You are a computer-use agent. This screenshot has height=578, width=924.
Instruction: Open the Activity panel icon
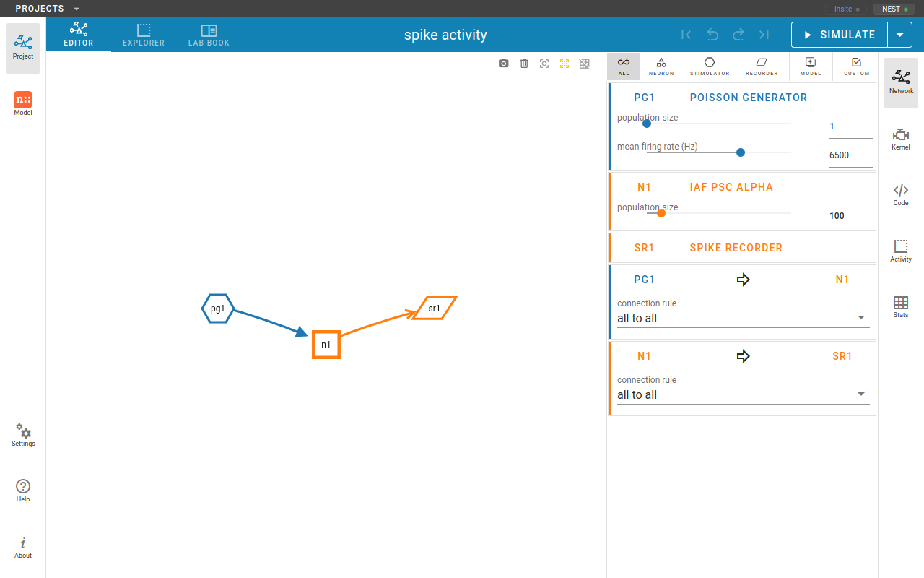900,251
